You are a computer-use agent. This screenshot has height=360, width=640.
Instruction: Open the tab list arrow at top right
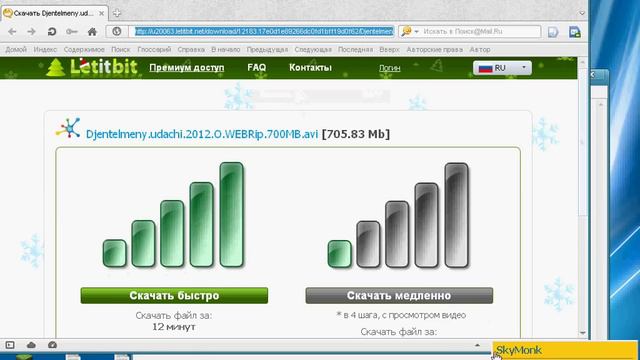(582, 13)
